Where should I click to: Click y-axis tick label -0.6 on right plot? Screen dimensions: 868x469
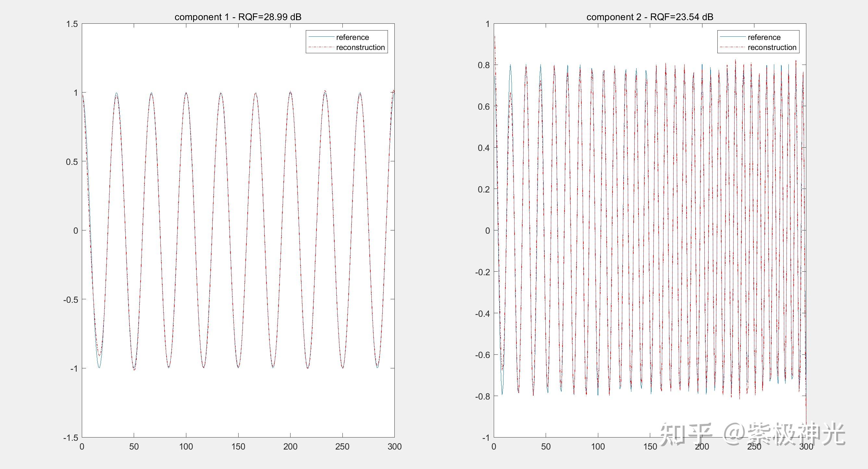pyautogui.click(x=482, y=355)
